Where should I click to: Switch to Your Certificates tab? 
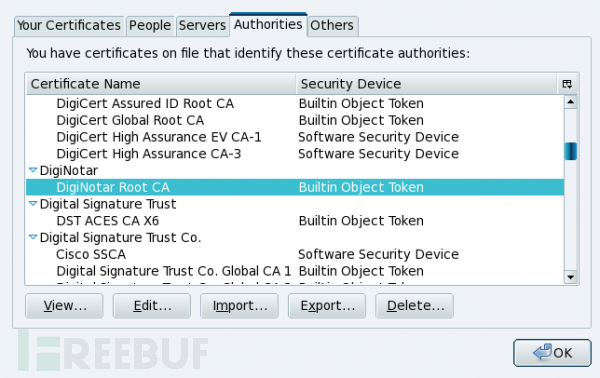tap(69, 26)
